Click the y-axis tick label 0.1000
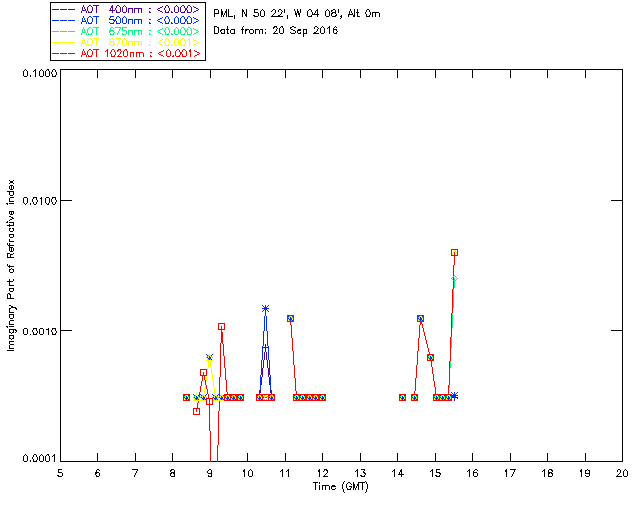 [x=39, y=73]
